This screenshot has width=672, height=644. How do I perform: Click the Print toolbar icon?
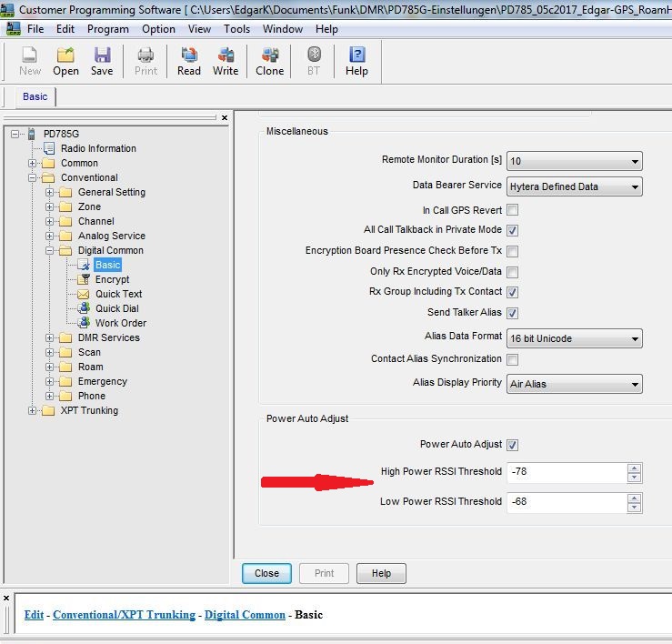click(145, 61)
